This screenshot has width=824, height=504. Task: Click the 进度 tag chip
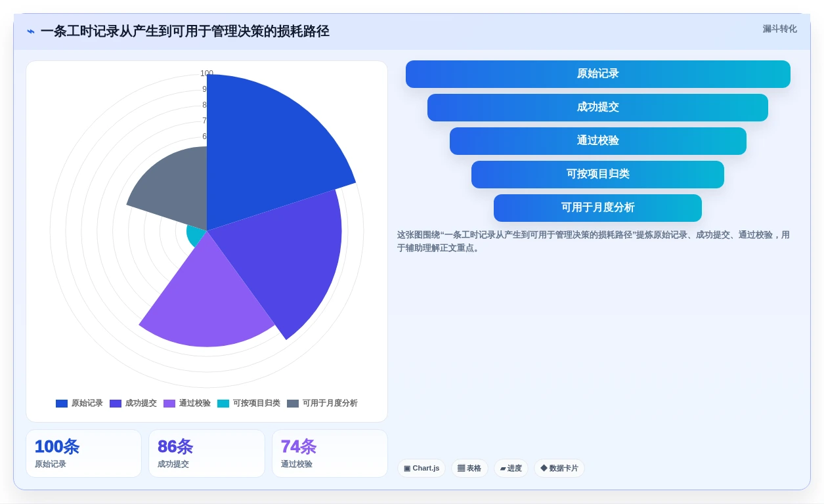511,469
